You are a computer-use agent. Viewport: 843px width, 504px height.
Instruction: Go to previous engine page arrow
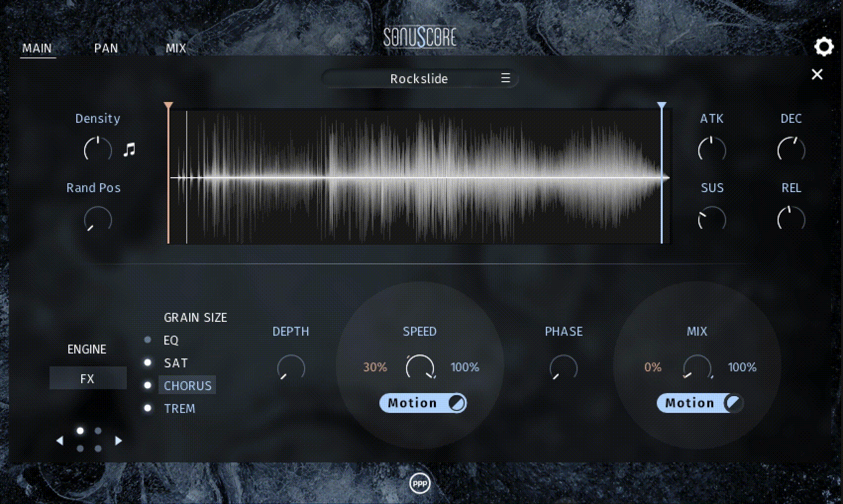coord(60,440)
